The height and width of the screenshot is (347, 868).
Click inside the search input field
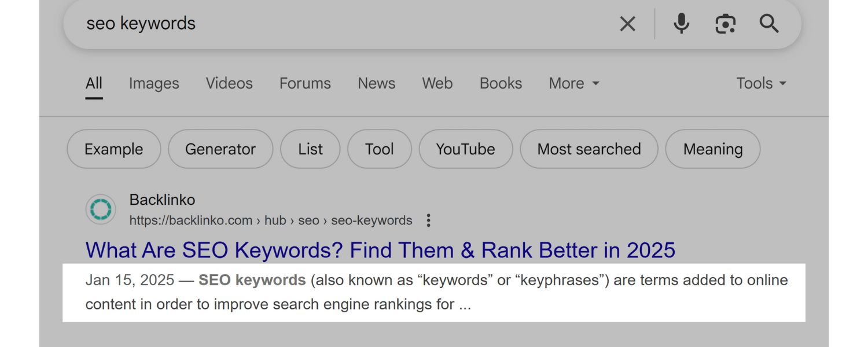(x=289, y=24)
